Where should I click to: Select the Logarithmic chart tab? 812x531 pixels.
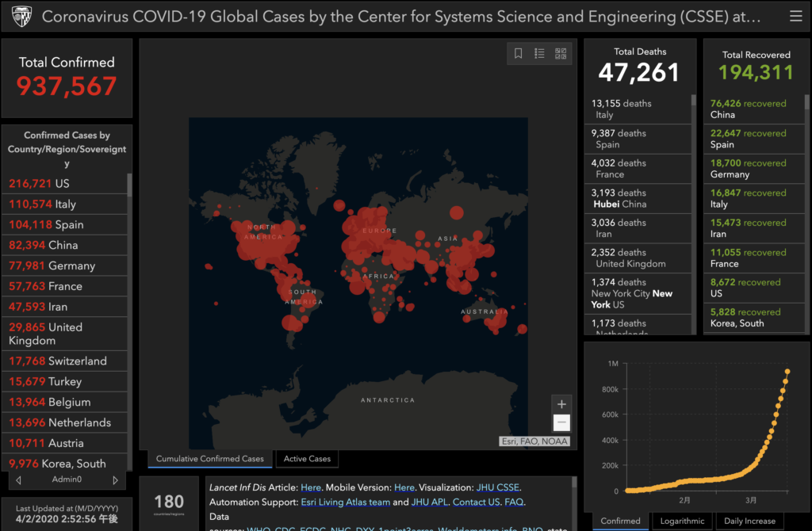coord(682,521)
